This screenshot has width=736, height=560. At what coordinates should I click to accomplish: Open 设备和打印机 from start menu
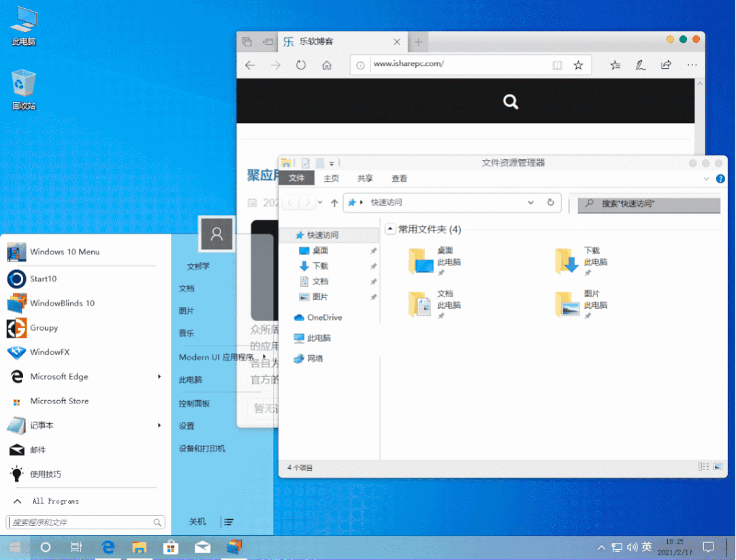click(202, 448)
